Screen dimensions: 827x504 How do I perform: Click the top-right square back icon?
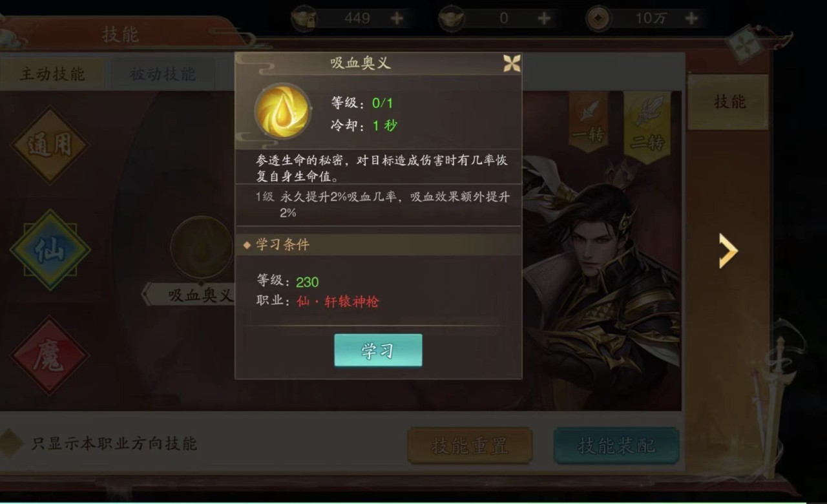tap(742, 44)
